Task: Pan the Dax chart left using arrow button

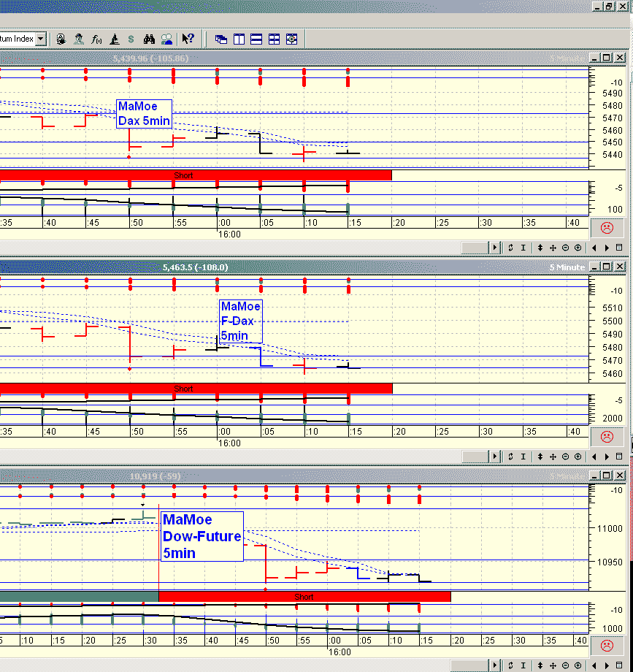Action: tap(595, 248)
